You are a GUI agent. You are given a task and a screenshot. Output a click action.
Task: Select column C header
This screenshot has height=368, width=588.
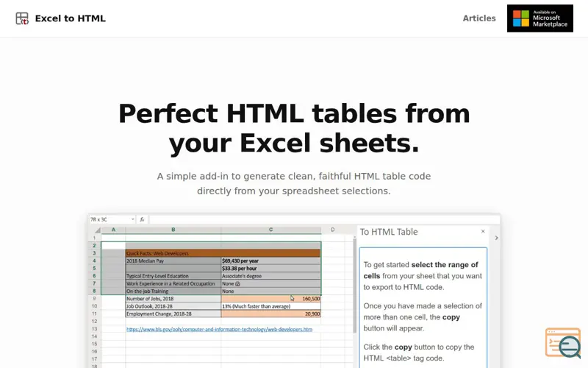(x=270, y=230)
